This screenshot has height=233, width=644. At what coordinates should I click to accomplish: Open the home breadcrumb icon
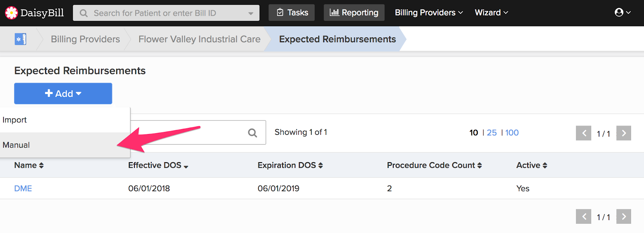[x=21, y=39]
